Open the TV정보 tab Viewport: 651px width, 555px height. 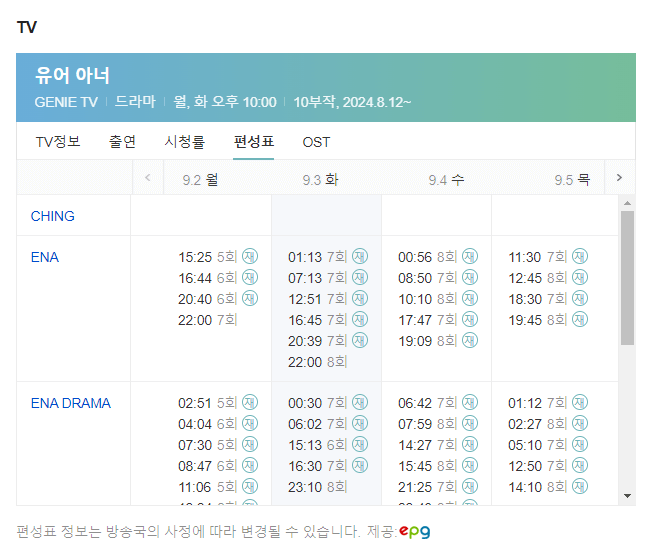tap(58, 142)
